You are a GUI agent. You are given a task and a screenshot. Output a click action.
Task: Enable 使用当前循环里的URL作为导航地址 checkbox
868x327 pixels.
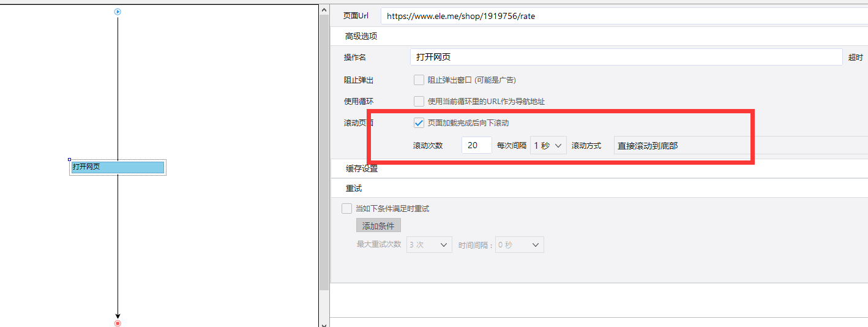419,101
